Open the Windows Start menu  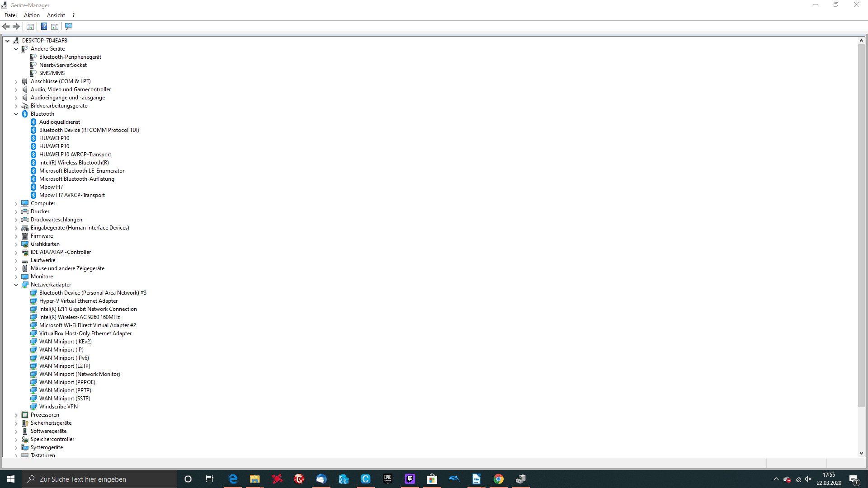point(11,479)
